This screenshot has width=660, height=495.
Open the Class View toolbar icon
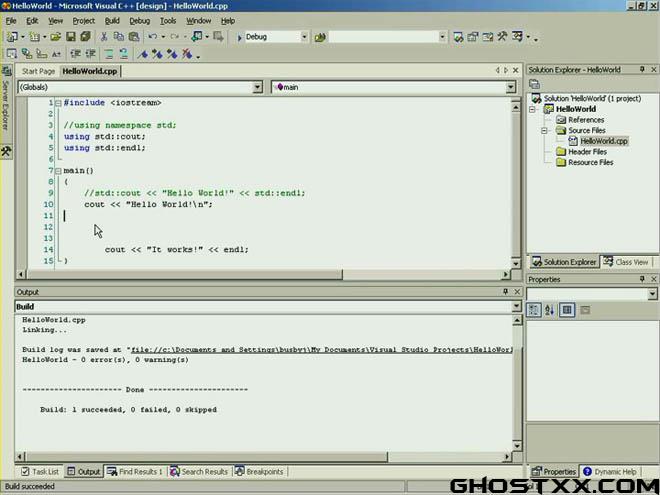click(x=517, y=37)
